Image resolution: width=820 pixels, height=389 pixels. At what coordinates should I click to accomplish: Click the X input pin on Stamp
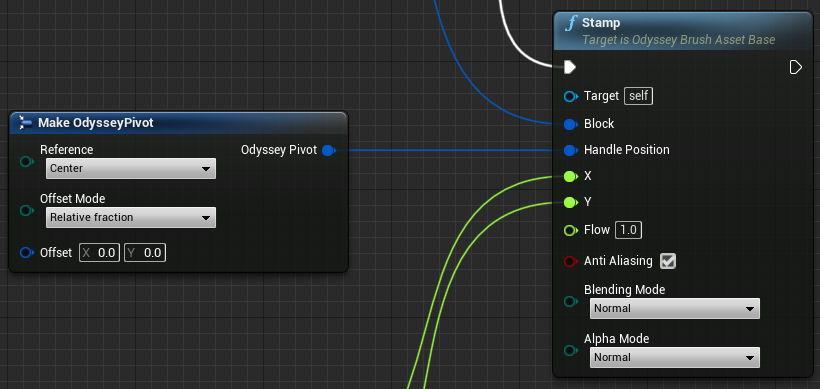pos(571,176)
